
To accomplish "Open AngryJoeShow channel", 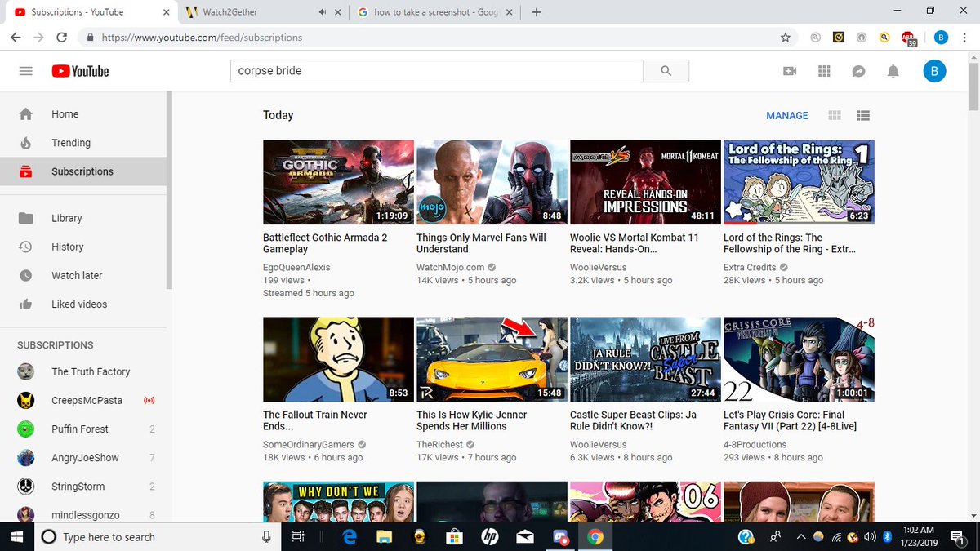I will point(82,457).
